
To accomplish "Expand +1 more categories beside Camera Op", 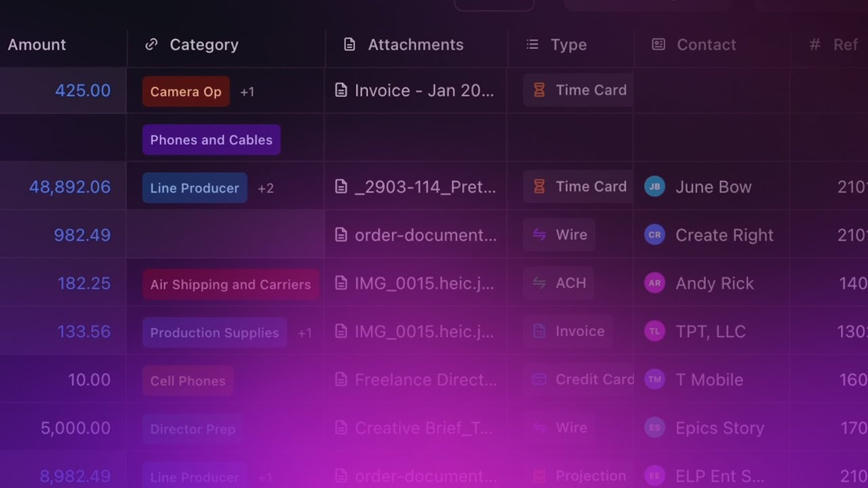I will pos(247,91).
